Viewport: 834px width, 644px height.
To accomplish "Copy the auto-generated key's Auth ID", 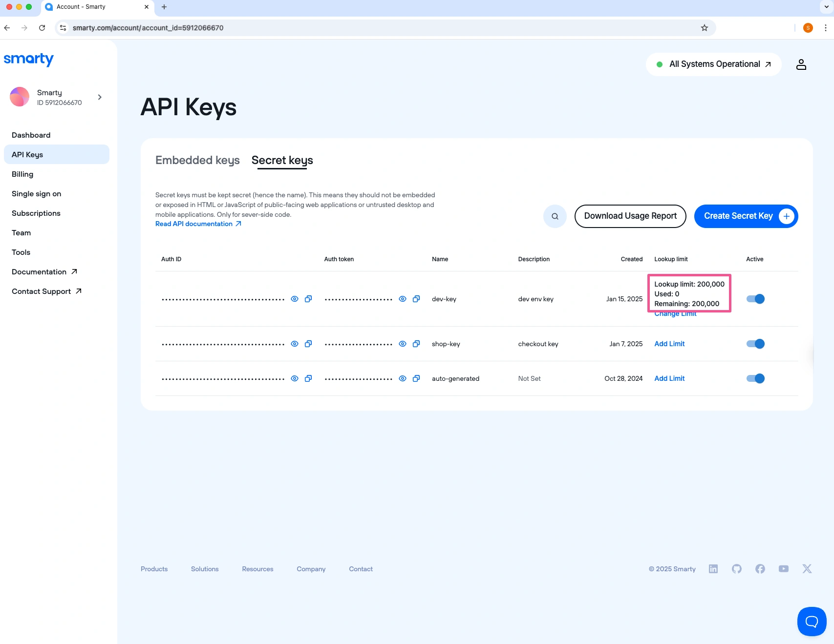I will click(308, 378).
